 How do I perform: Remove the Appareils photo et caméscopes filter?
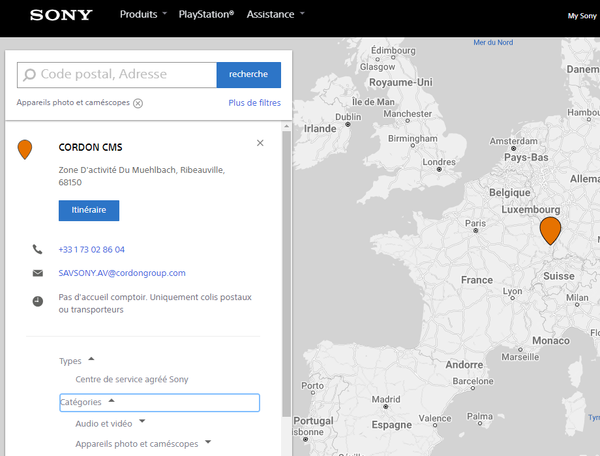tap(138, 103)
